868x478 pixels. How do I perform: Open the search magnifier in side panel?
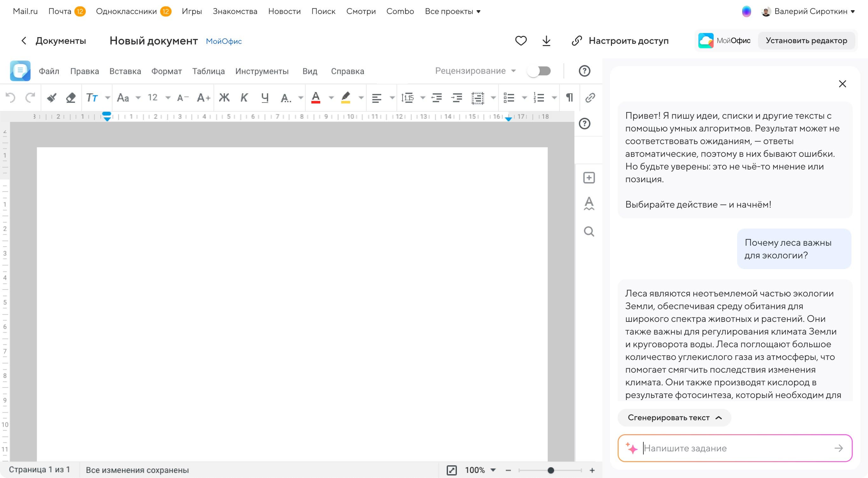point(589,232)
